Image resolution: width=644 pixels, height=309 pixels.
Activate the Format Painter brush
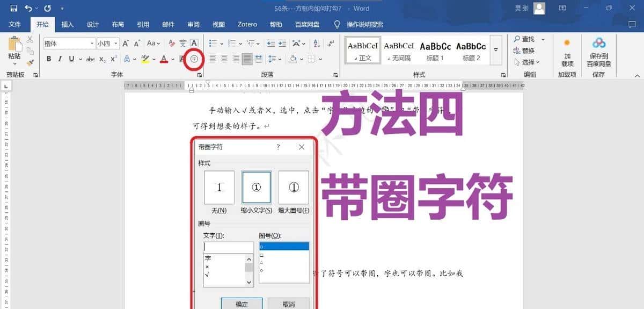tap(30, 62)
